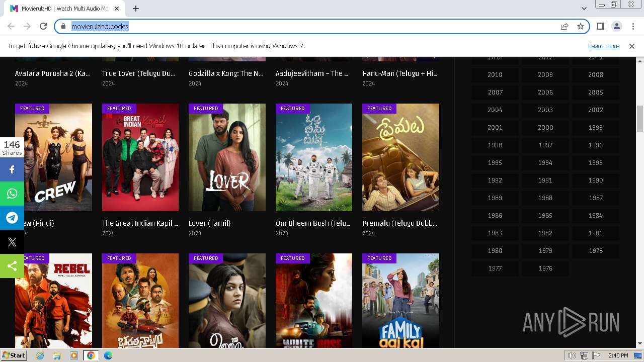Open Aadujeevitham title link
The width and height of the screenshot is (644, 362).
point(312,73)
